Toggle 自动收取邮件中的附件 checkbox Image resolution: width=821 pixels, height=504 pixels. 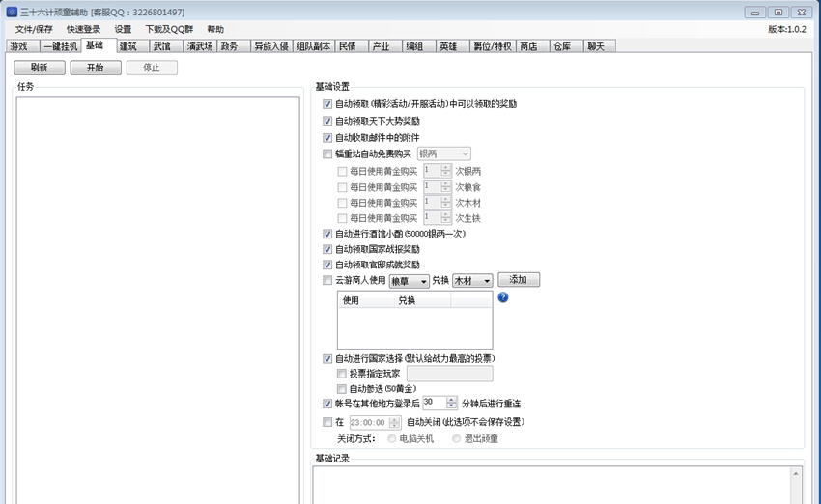[327, 138]
